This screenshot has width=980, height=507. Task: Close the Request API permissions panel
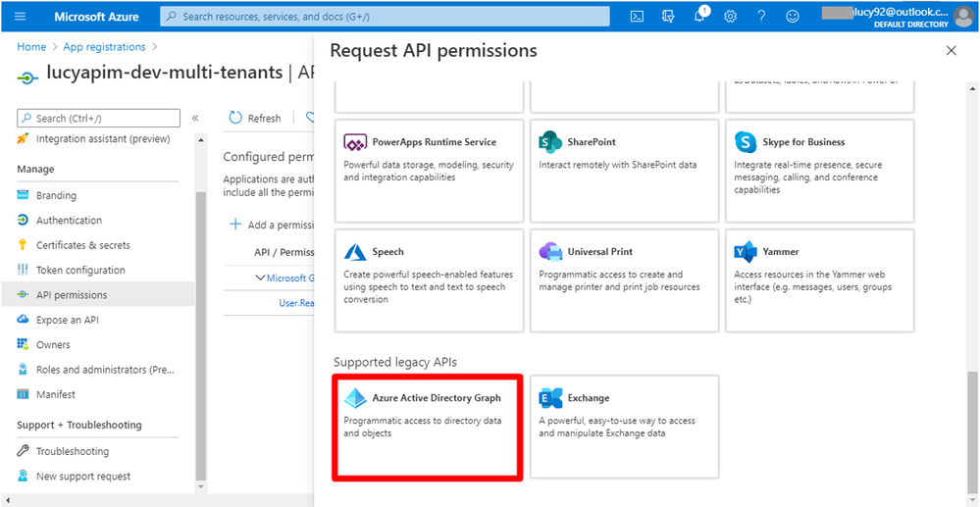(952, 51)
